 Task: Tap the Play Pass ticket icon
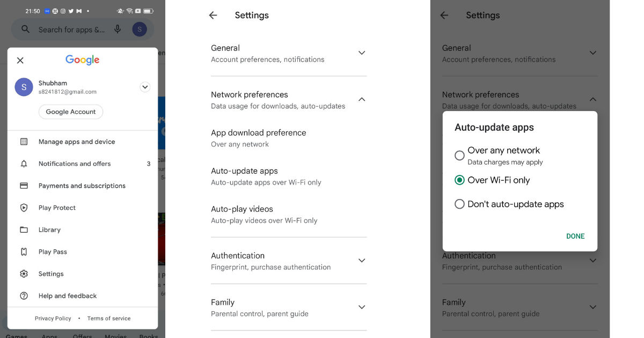[24, 252]
